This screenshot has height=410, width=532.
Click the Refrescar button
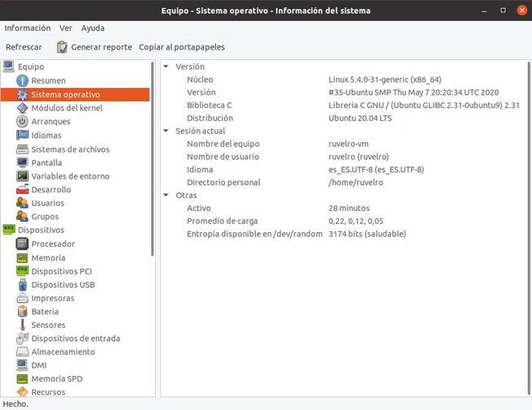coord(24,47)
